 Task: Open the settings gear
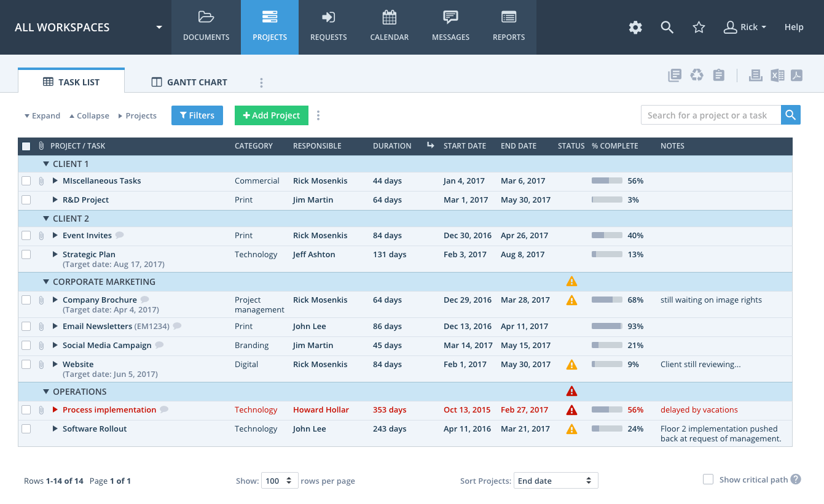[635, 27]
